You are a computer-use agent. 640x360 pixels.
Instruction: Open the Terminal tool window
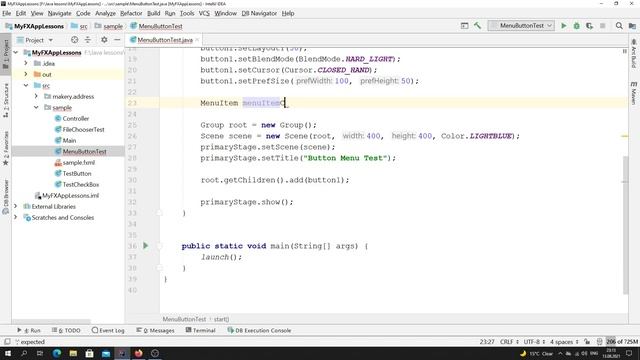coord(200,330)
